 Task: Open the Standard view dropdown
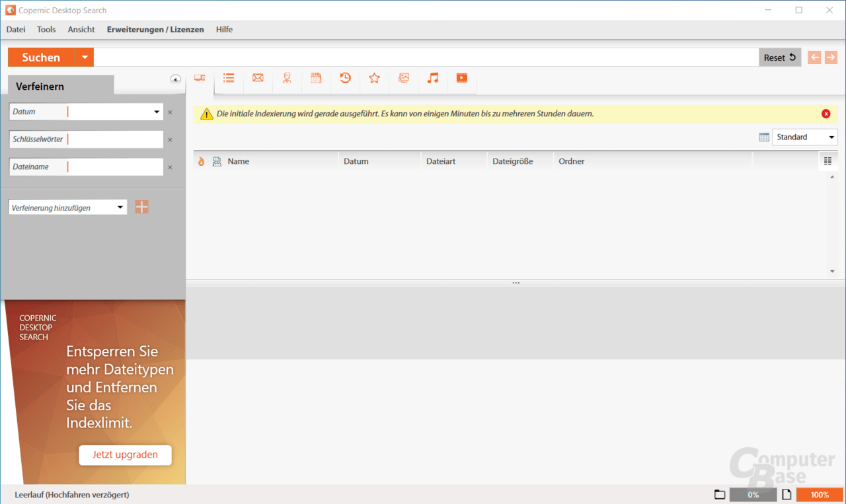coord(831,137)
